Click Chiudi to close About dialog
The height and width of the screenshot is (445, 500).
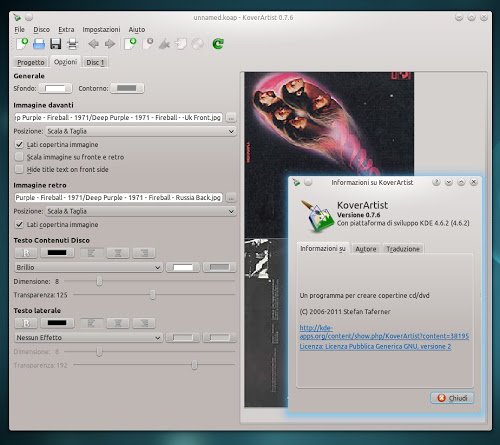click(x=452, y=398)
